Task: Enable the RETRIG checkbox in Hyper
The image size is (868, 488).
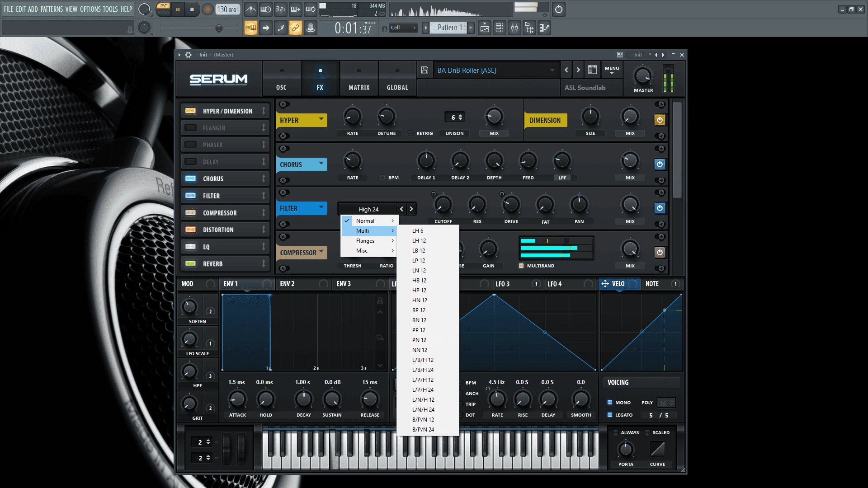Action: pos(410,133)
